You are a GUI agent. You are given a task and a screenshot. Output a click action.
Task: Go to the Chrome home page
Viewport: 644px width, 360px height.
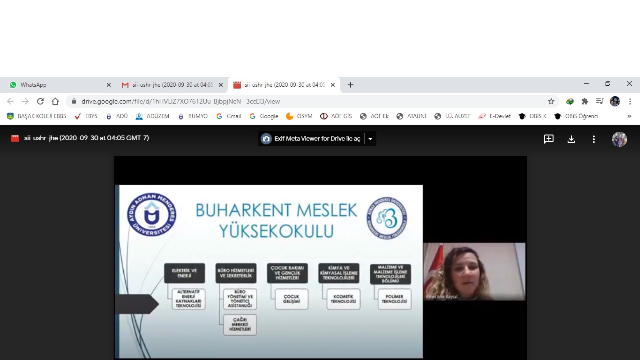[x=55, y=101]
